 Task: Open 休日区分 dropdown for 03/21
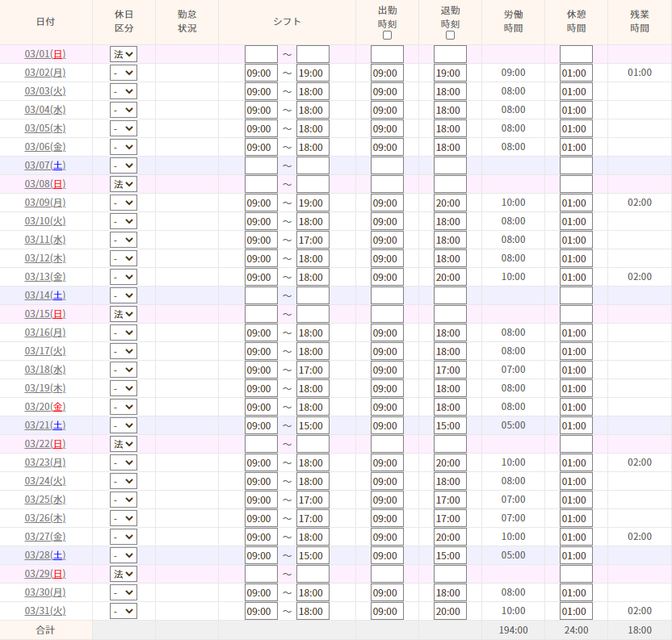tap(124, 425)
